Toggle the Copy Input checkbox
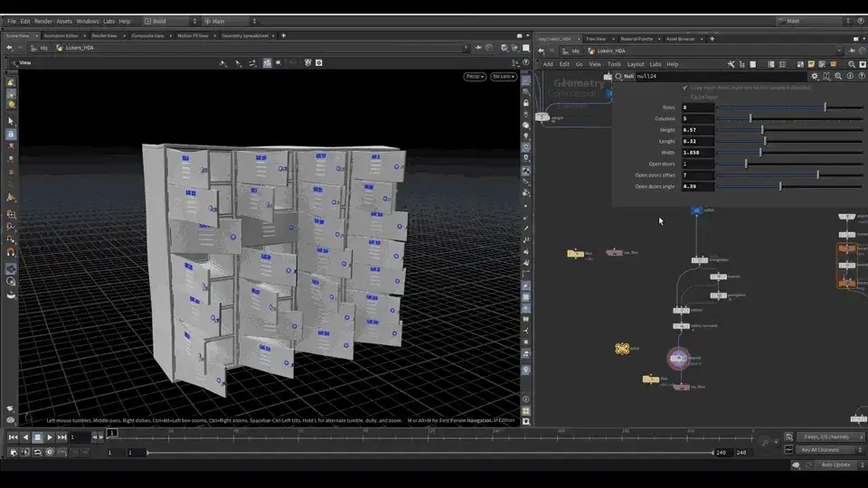Viewport: 868px width, 488px height. (x=684, y=88)
